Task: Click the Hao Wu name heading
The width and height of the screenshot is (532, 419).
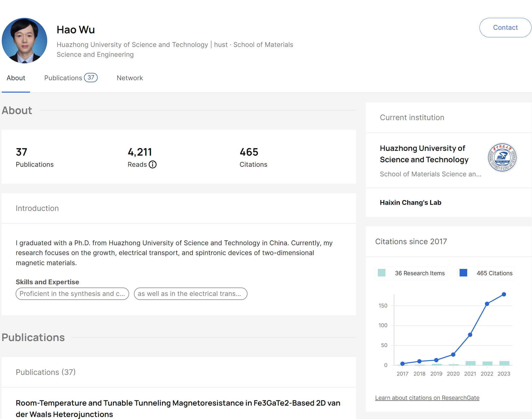Action: [x=76, y=30]
